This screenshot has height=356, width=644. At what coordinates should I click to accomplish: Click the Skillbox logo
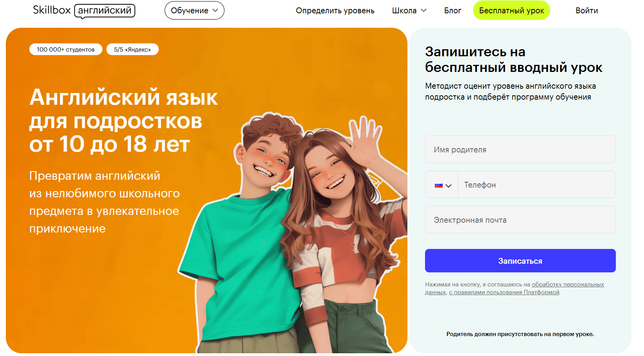52,10
